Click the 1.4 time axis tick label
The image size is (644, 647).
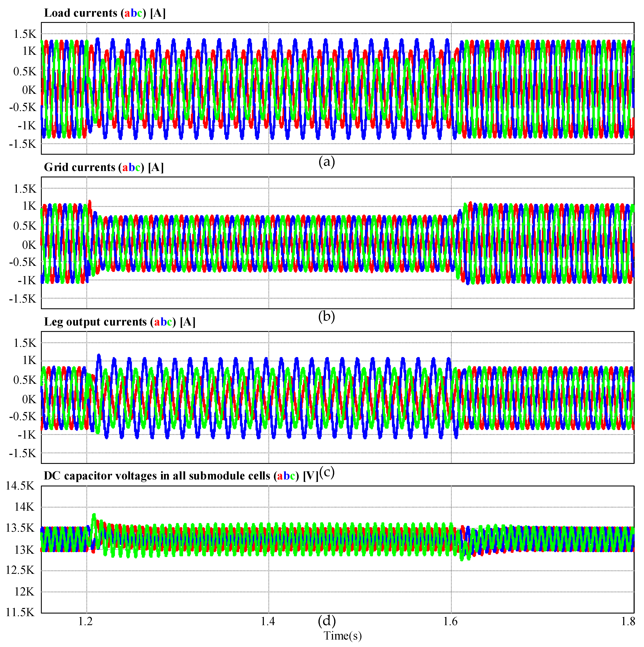pos(268,622)
